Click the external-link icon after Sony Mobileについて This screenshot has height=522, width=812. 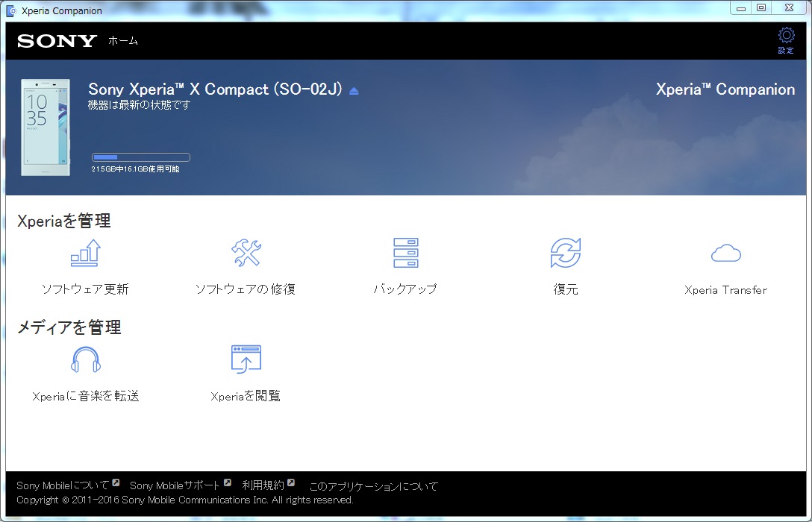tap(116, 482)
